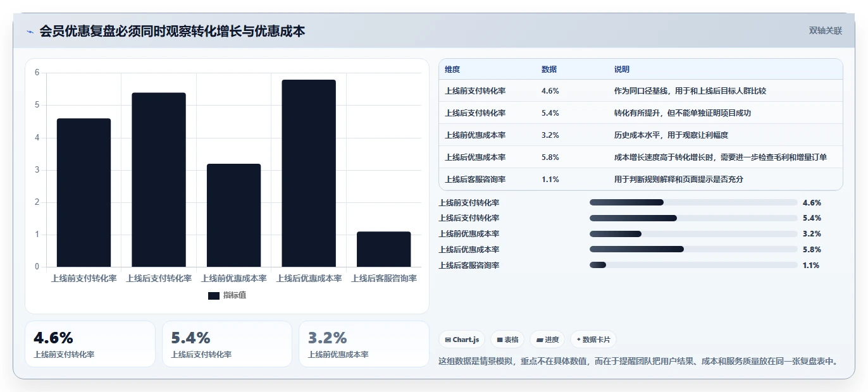The width and height of the screenshot is (868, 392).
Task: Click the 1.1% value in the table
Action: pyautogui.click(x=550, y=179)
